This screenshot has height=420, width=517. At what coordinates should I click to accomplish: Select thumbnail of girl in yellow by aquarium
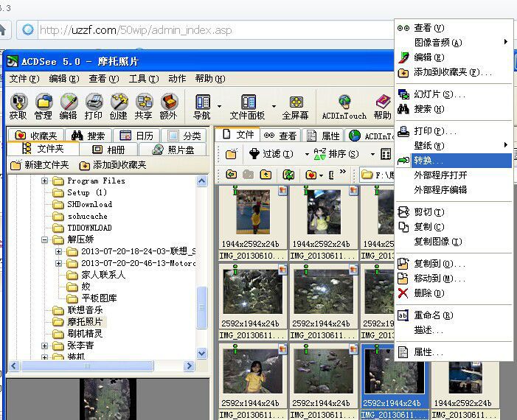[253, 382]
